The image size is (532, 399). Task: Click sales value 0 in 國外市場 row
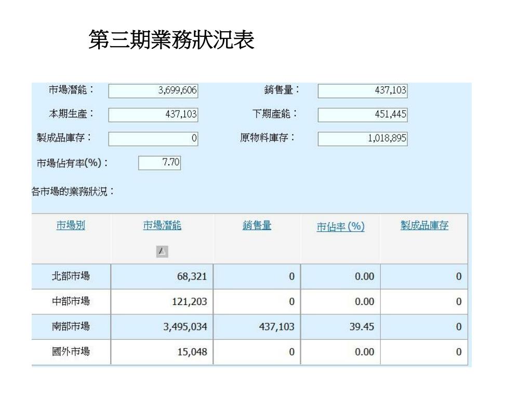click(257, 352)
